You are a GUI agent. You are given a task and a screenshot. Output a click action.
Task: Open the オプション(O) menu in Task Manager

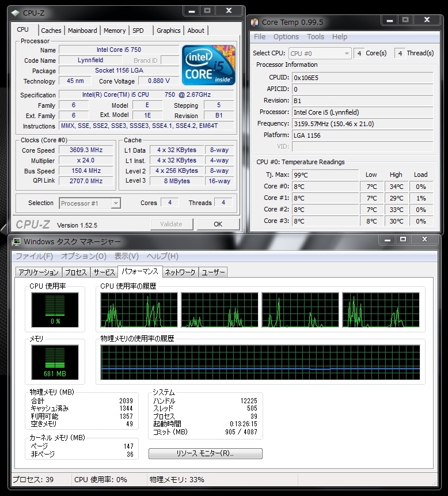[x=83, y=256]
